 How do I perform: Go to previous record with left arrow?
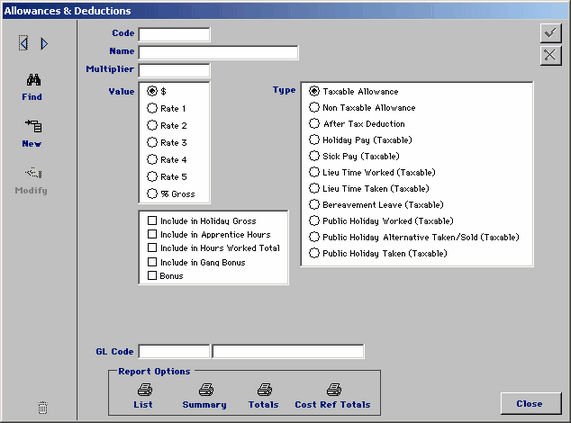(24, 44)
